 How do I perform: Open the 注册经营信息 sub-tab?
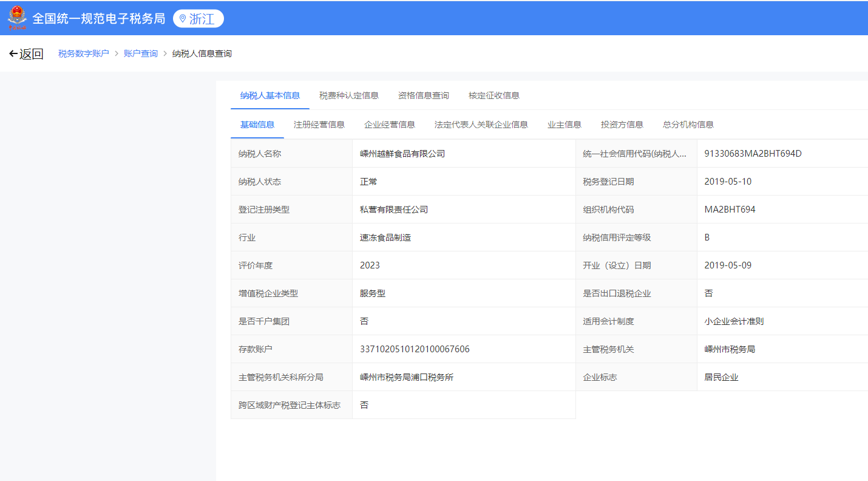click(319, 125)
